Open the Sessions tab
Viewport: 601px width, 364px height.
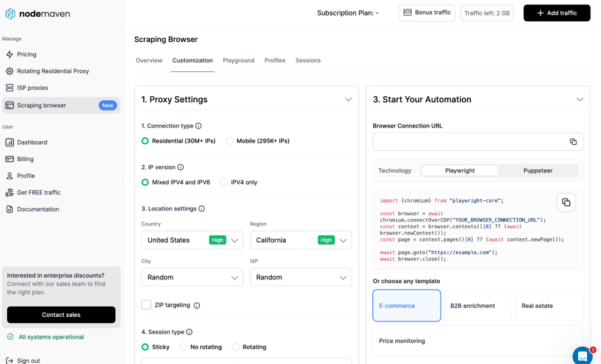308,61
